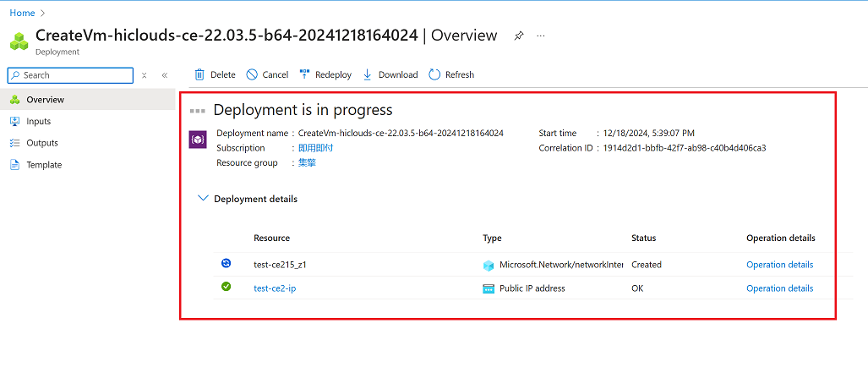The image size is (868, 373).
Task: Click the Download arrow icon
Action: tap(367, 74)
